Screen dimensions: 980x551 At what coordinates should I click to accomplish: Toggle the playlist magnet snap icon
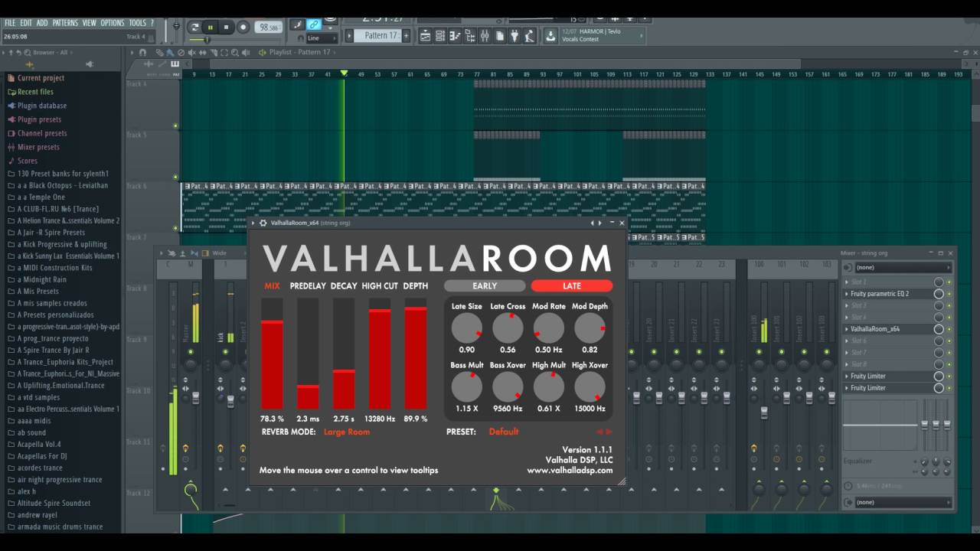click(142, 52)
